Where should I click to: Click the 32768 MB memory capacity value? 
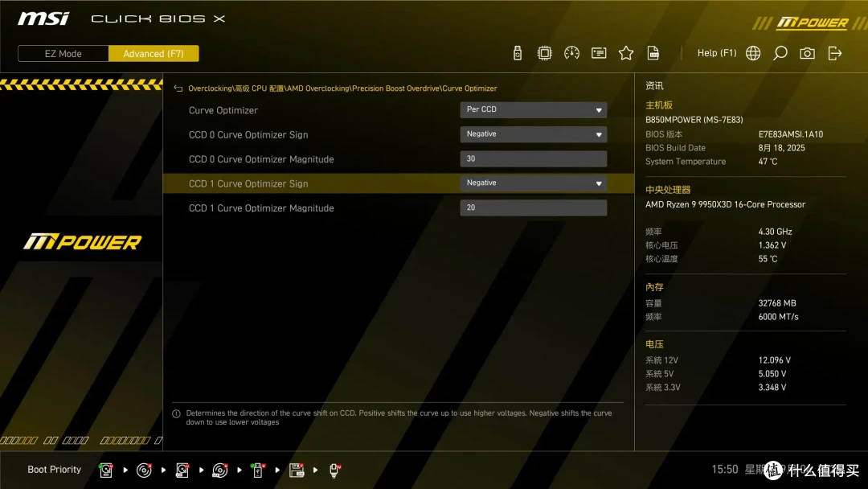point(777,303)
